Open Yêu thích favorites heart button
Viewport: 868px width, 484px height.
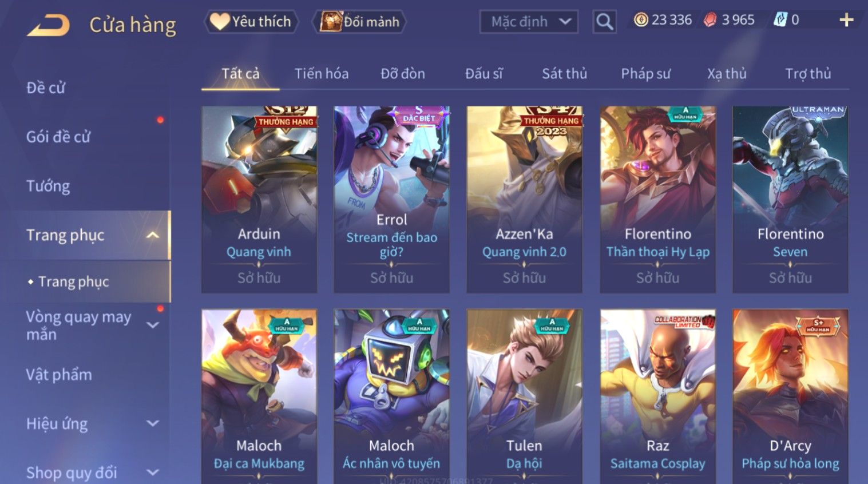point(251,22)
